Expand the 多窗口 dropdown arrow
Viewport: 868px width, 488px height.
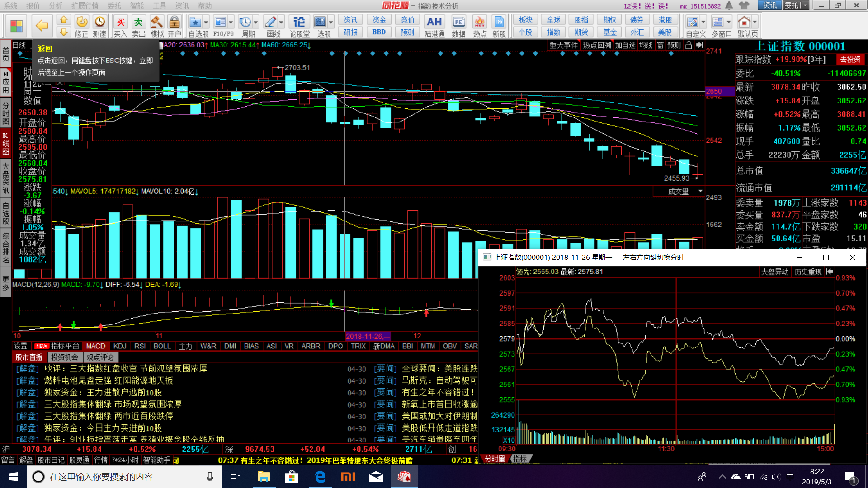tap(729, 22)
